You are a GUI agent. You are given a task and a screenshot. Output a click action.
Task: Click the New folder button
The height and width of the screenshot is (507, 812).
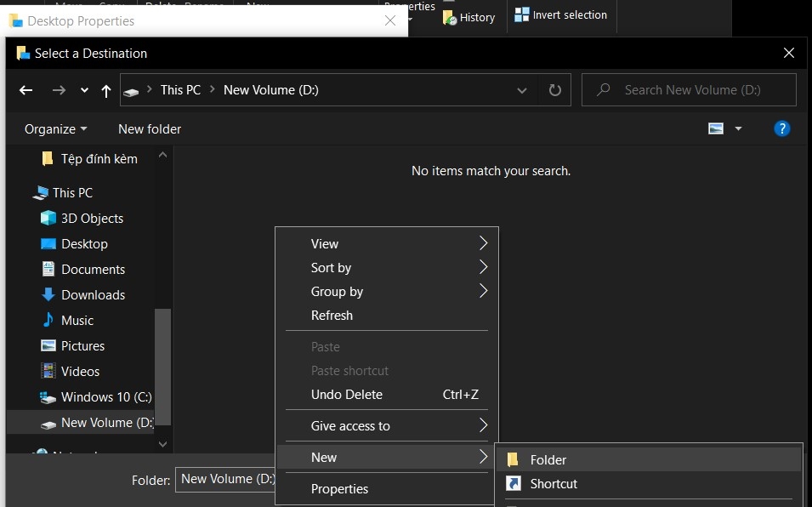click(150, 129)
